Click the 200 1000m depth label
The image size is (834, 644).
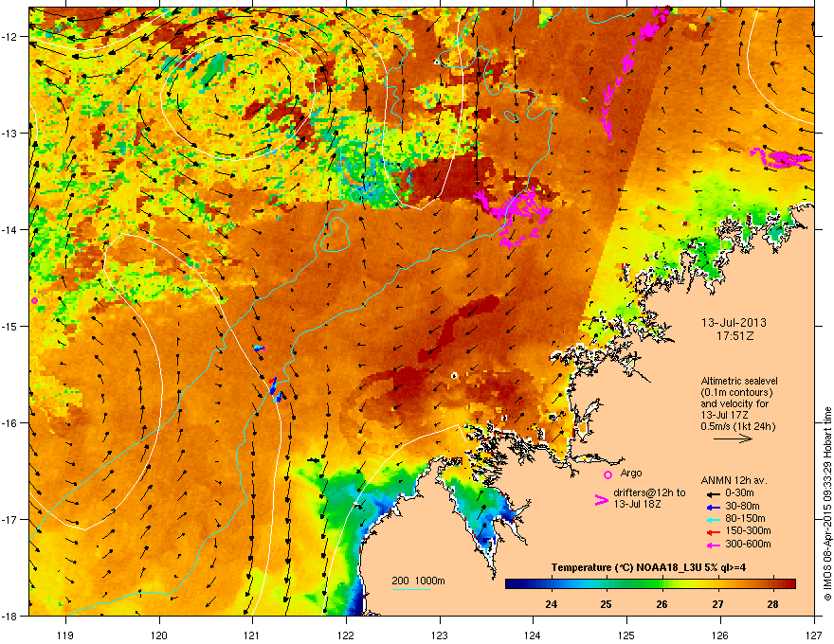419,581
